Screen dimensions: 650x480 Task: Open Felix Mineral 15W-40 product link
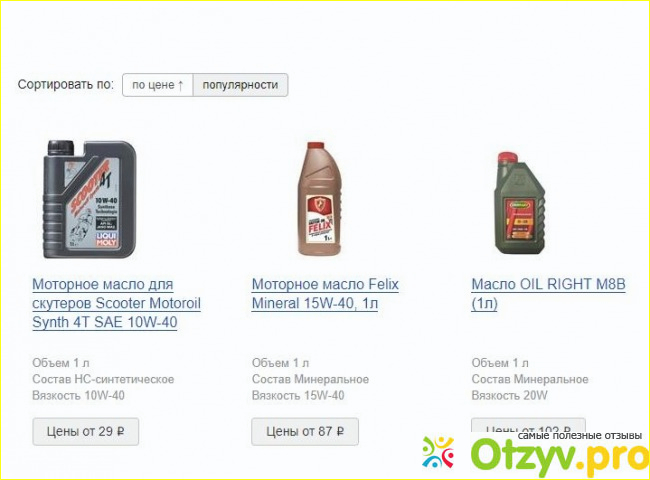pyautogui.click(x=325, y=294)
